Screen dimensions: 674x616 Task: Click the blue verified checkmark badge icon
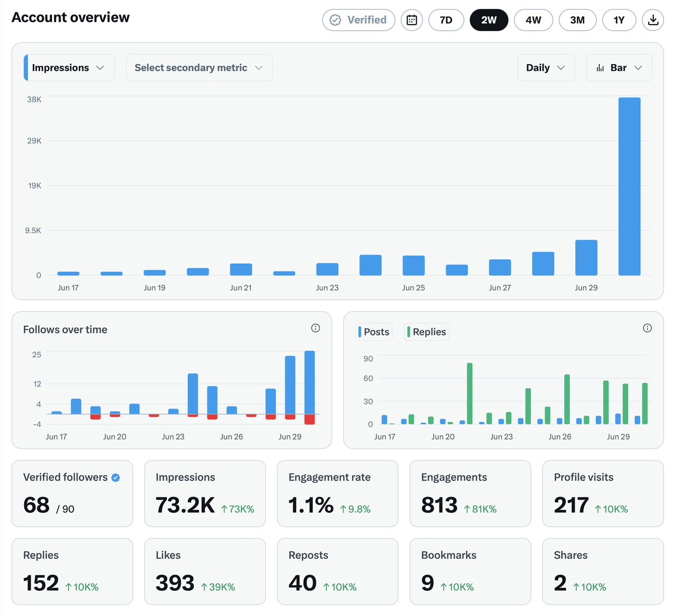click(x=116, y=477)
